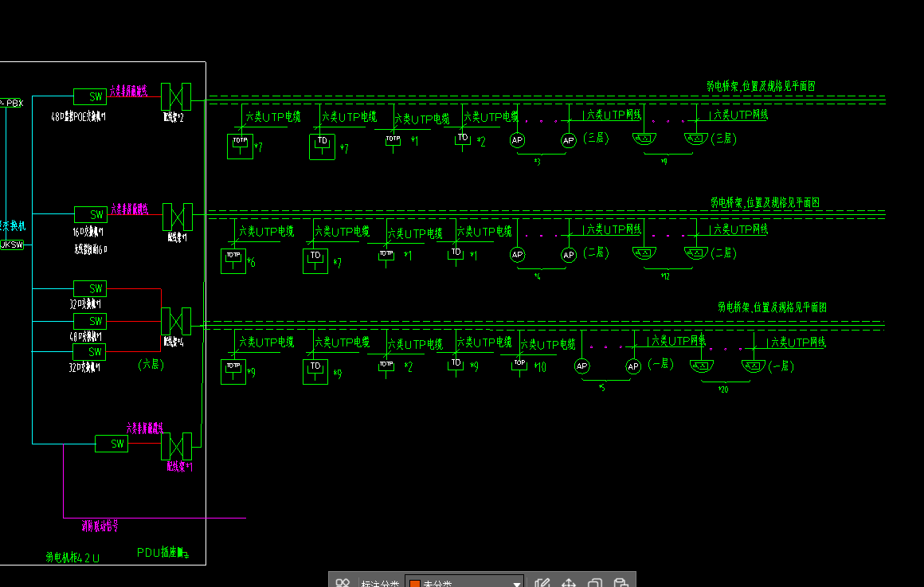This screenshot has height=587, width=924.
Task: Click the dome camera symbol next to last (三层)
Action: coord(696,139)
